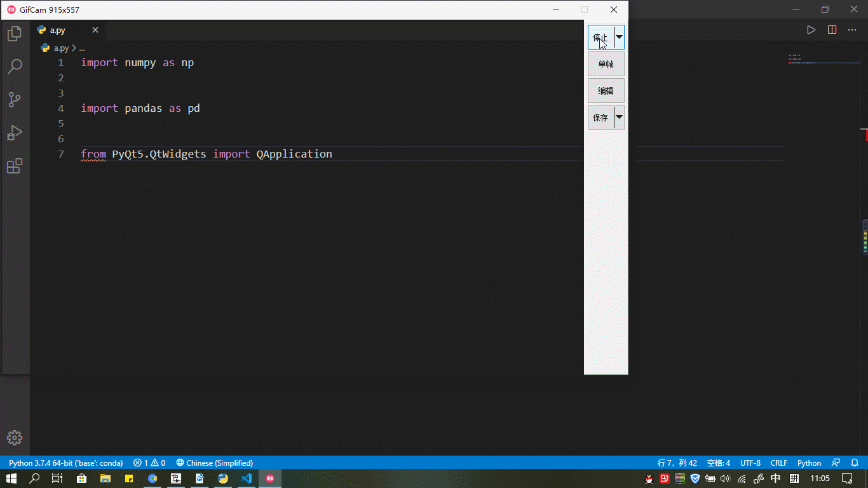The width and height of the screenshot is (868, 488).
Task: Click the GifCam 停止 (stop) button
Action: point(600,37)
